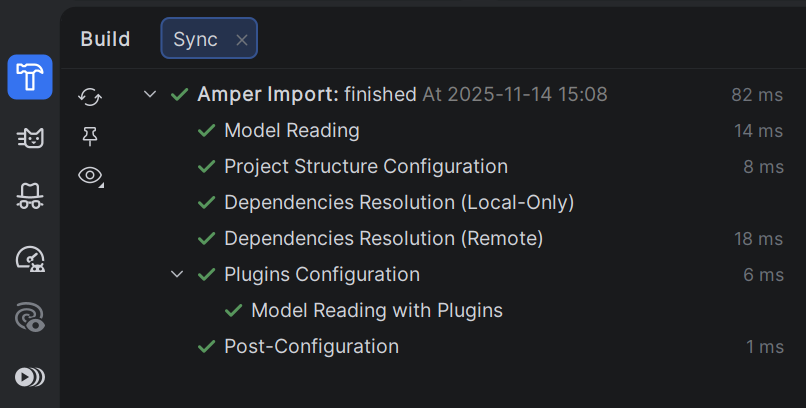Image resolution: width=806 pixels, height=408 pixels.
Task: Select the Model Reading step
Action: point(291,131)
